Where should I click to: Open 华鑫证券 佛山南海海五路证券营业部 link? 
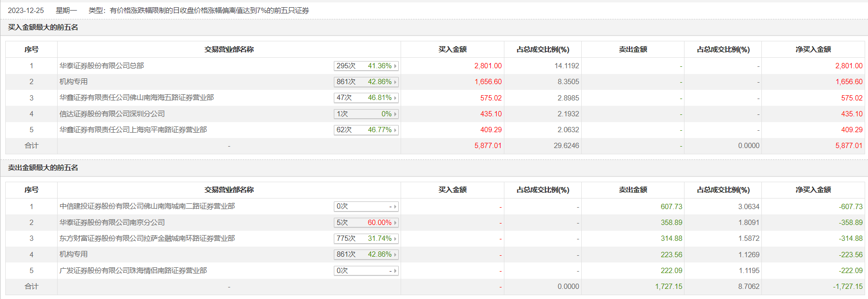tap(136, 98)
